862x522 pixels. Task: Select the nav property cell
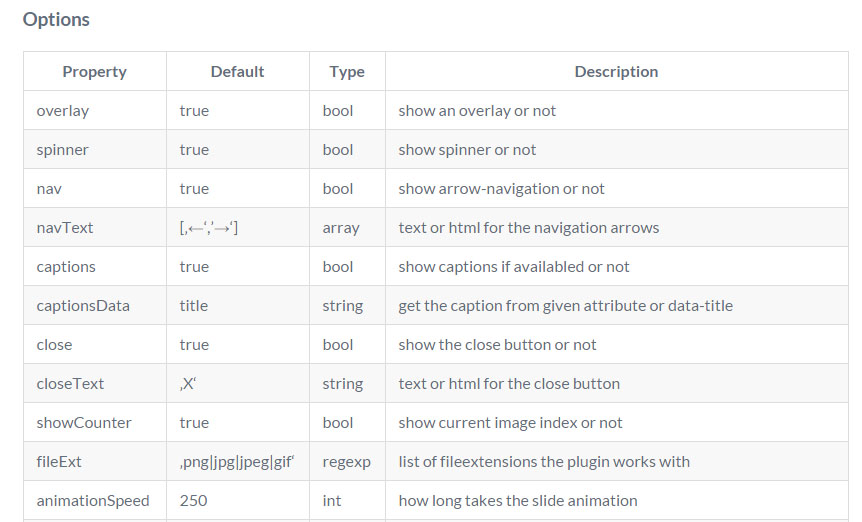coord(95,188)
